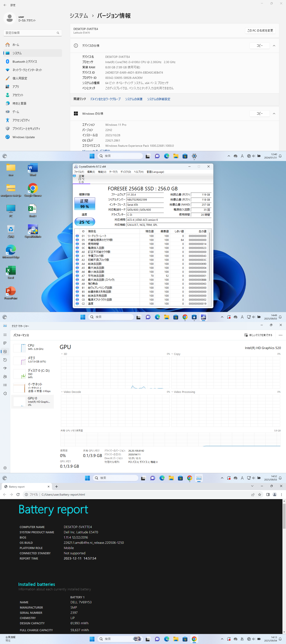Click Chrome's share this page icon

coord(253,495)
